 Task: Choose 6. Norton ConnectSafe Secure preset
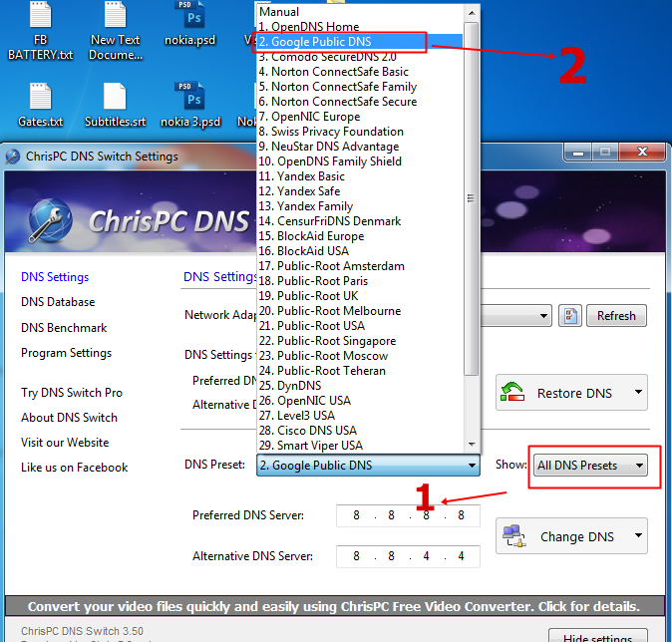[x=360, y=102]
